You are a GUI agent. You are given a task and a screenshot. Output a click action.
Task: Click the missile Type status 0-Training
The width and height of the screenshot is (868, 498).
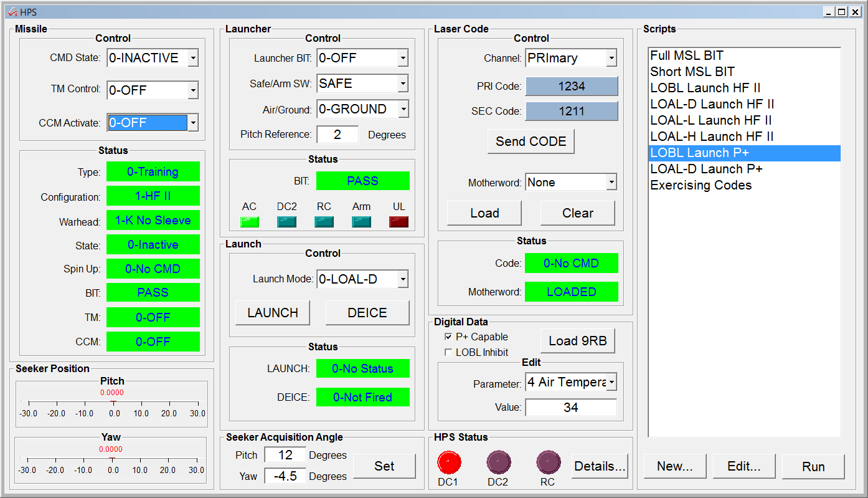click(x=153, y=171)
